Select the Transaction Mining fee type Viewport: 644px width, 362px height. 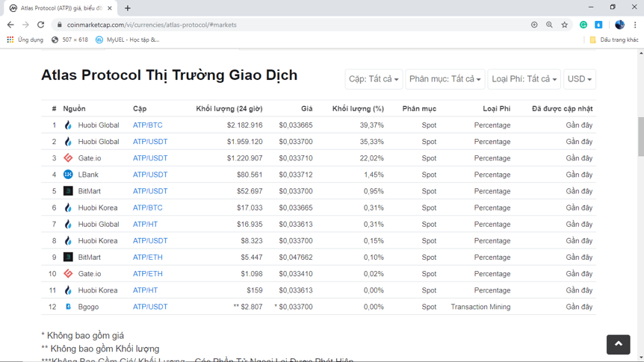point(480,307)
